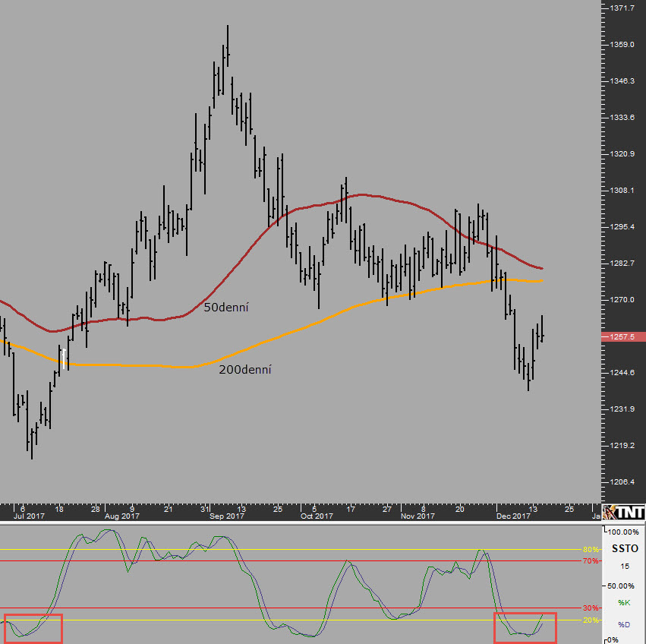
Task: Click the 50.00% scale label
Action: pyautogui.click(x=621, y=586)
